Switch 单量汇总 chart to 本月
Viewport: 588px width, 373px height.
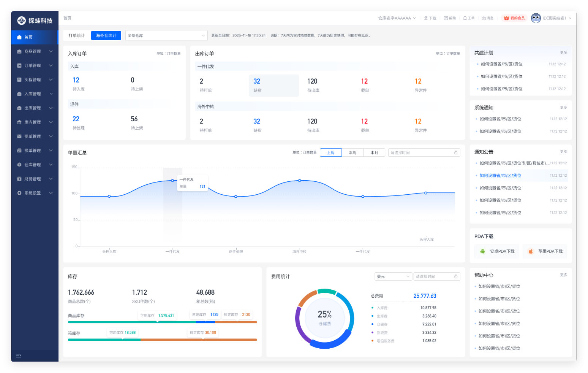pyautogui.click(x=374, y=153)
